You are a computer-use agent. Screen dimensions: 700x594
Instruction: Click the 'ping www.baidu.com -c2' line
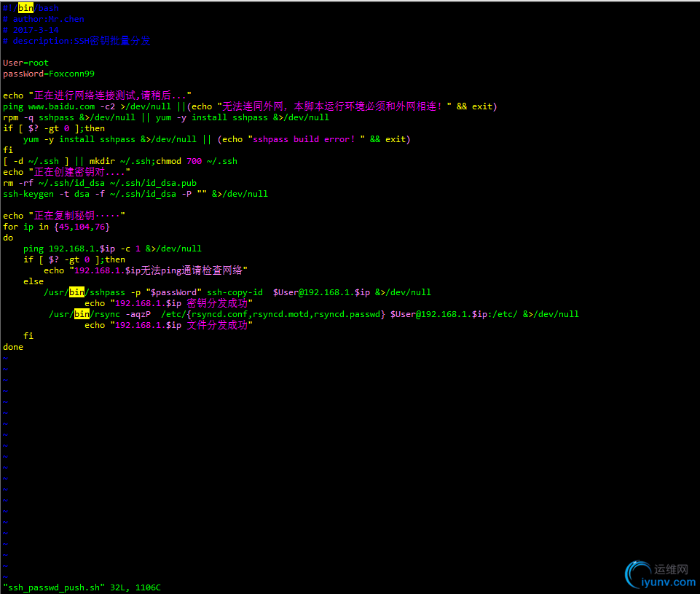250,106
